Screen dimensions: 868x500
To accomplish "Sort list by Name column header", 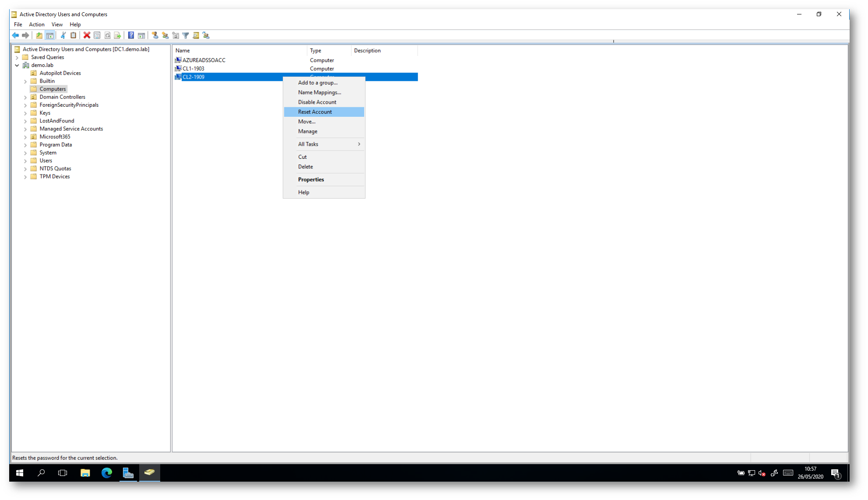I will 240,51.
